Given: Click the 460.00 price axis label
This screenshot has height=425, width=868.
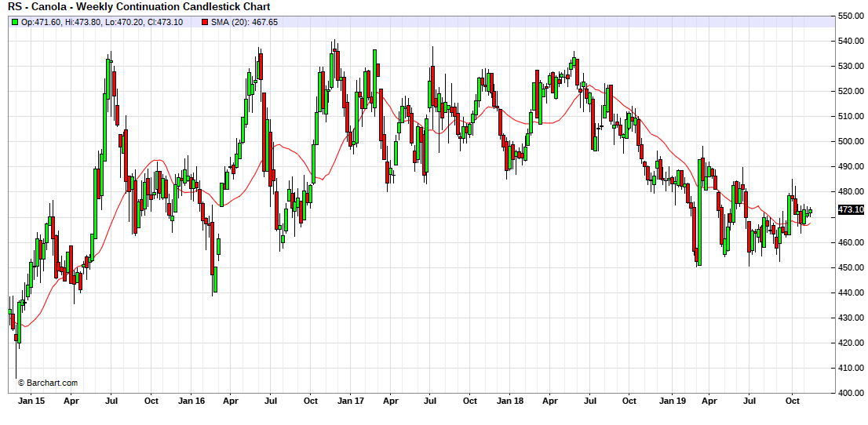Looking at the screenshot, I should coord(852,242).
